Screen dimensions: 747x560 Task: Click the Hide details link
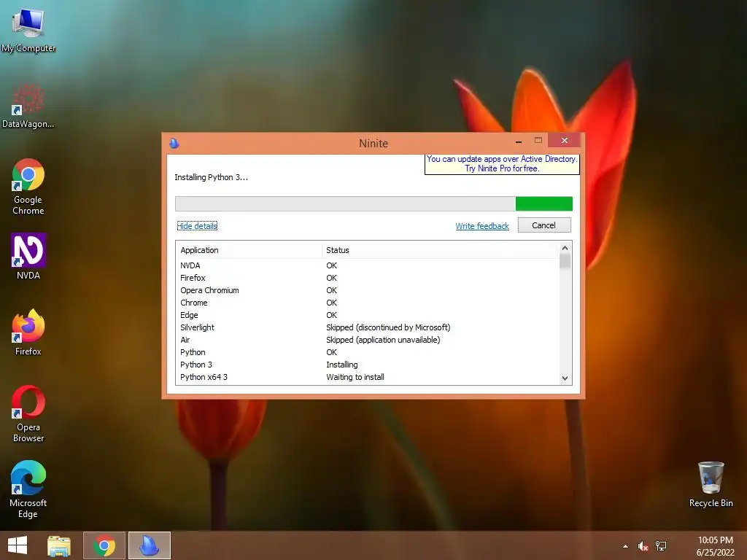point(197,226)
